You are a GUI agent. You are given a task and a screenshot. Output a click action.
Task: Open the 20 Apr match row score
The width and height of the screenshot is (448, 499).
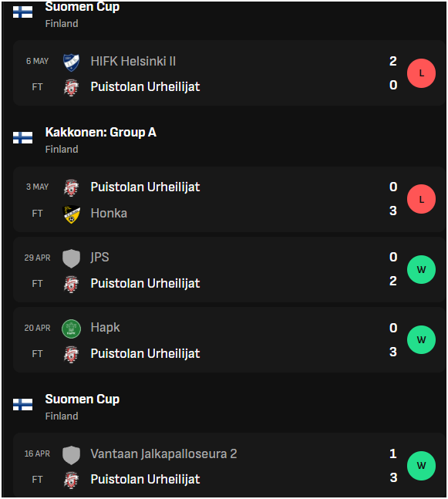coord(393,340)
